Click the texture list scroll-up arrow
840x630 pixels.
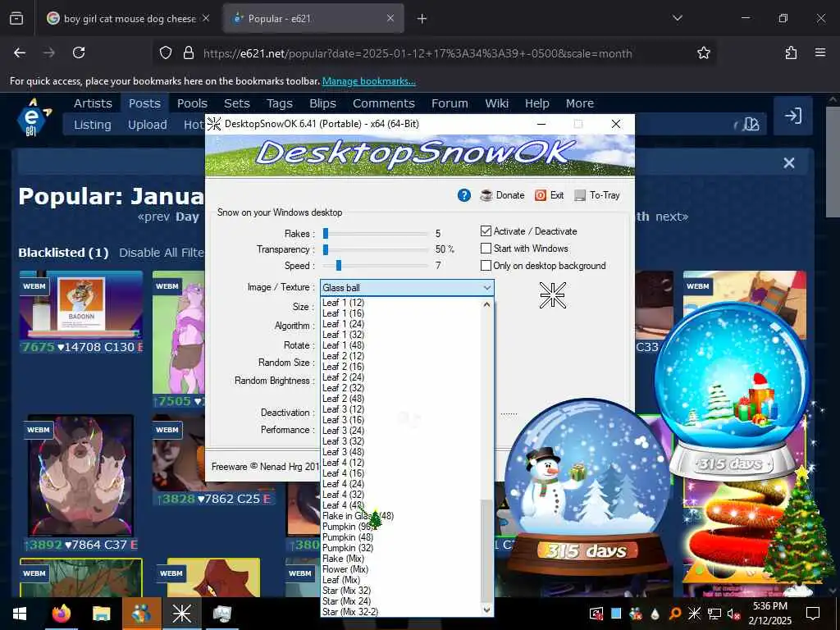486,304
